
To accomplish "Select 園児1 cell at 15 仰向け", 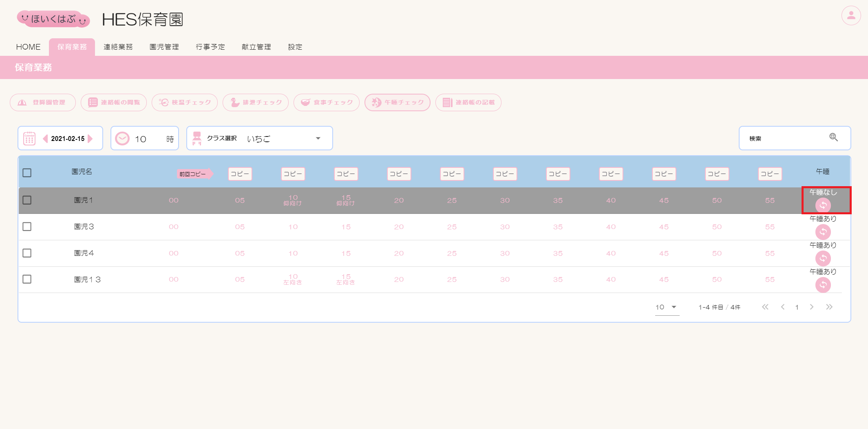I will [346, 200].
